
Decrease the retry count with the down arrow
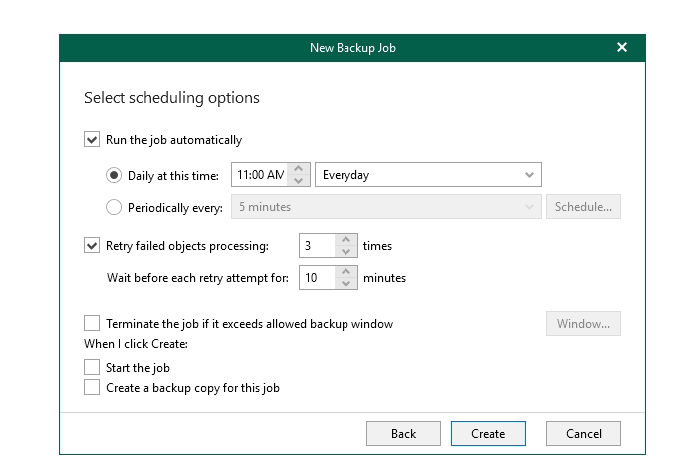pos(346,251)
